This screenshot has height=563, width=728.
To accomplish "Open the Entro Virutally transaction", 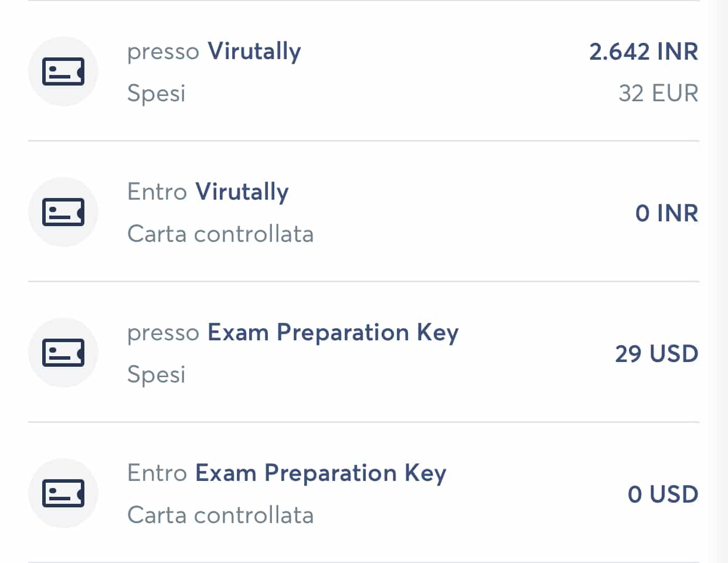I will coord(363,211).
